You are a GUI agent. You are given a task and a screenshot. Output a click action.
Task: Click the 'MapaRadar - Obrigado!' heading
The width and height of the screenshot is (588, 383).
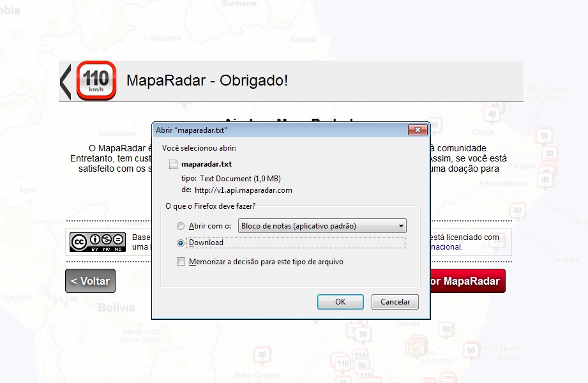(207, 80)
